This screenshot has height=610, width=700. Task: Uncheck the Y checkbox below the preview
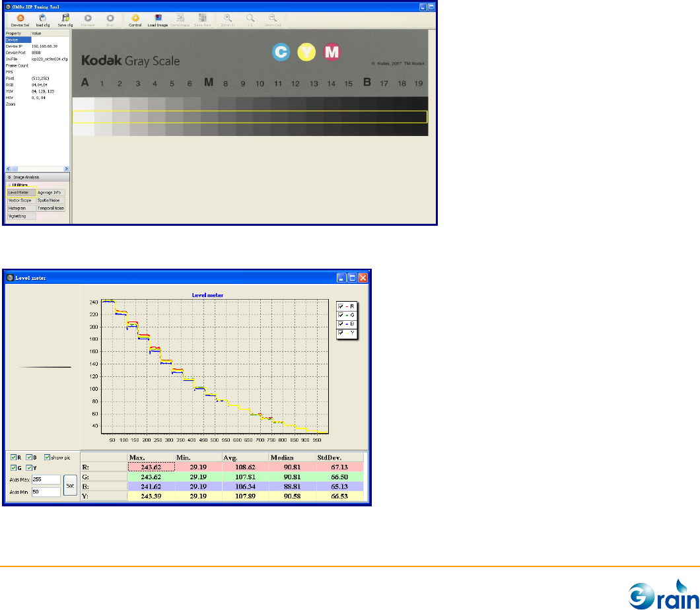pyautogui.click(x=29, y=467)
